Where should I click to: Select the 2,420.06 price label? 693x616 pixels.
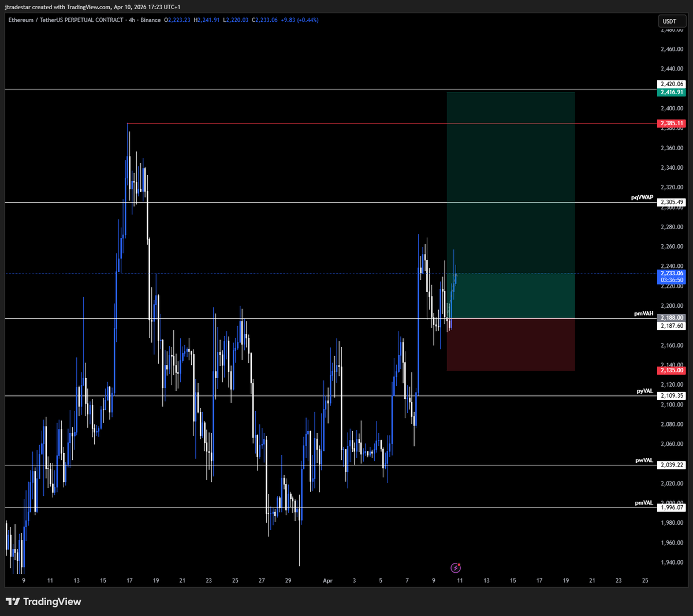[x=672, y=84]
